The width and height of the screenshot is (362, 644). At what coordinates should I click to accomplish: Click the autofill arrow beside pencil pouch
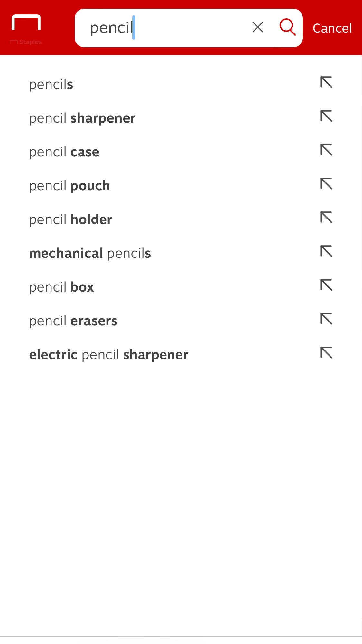[326, 184]
